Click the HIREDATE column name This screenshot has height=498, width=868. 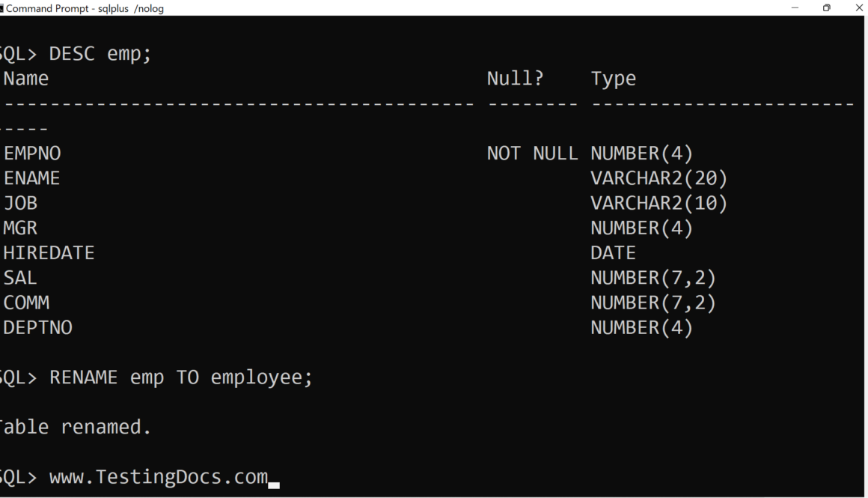pos(49,253)
